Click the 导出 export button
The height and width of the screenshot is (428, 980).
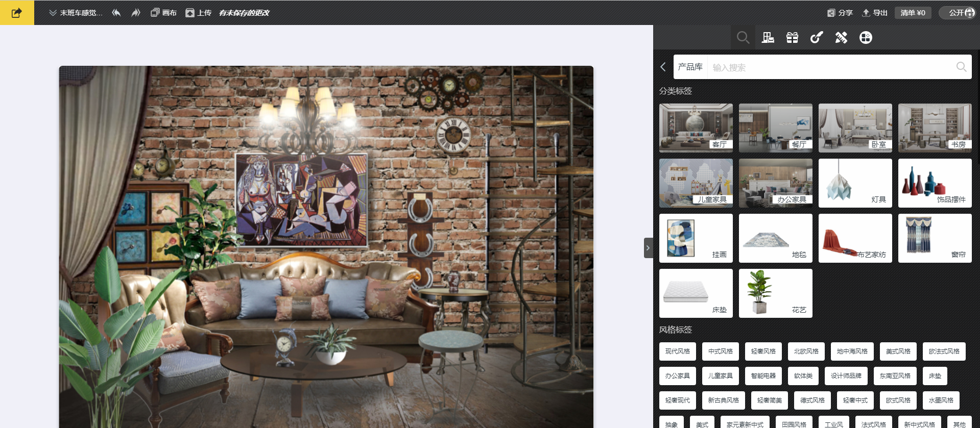[875, 13]
